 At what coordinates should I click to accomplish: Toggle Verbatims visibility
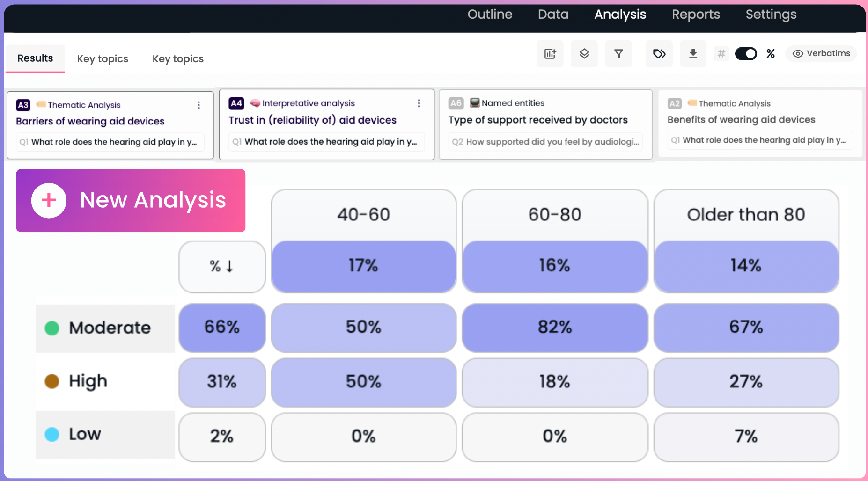tap(822, 53)
